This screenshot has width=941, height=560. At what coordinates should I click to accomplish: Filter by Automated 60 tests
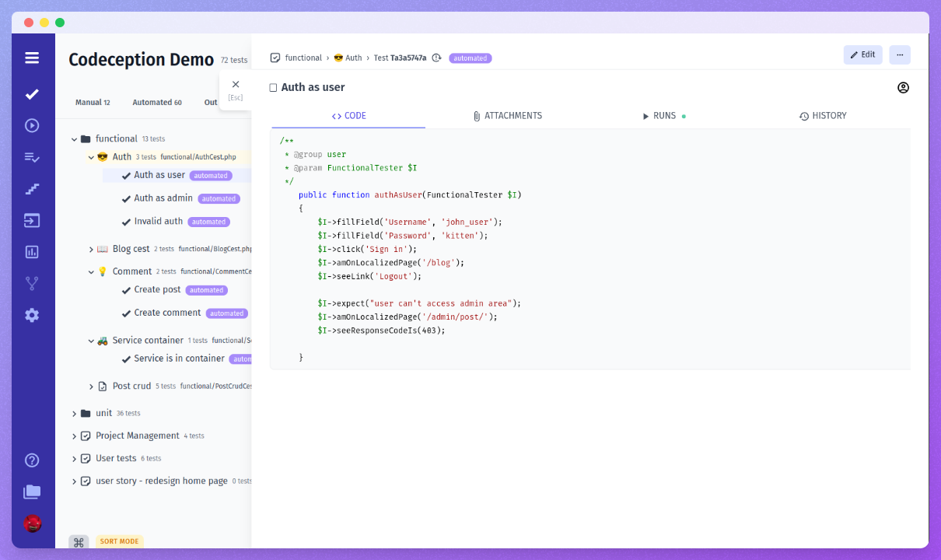[156, 103]
